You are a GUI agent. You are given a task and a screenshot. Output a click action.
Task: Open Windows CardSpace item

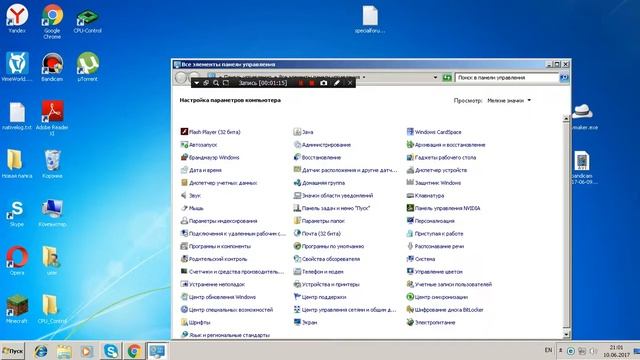[434, 132]
